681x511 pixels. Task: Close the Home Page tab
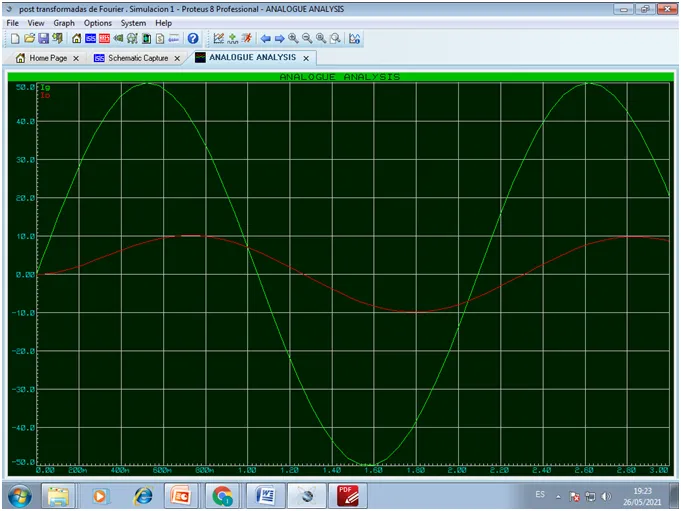click(x=76, y=58)
